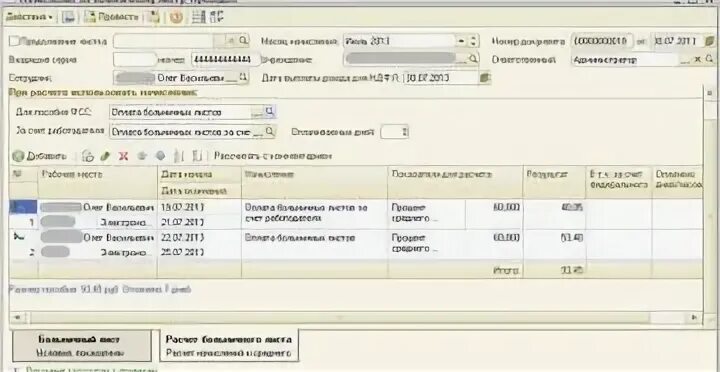This screenshot has width=720, height=372.
Task: Click the left arrow of horizontal scrollbar
Action: click(18, 317)
